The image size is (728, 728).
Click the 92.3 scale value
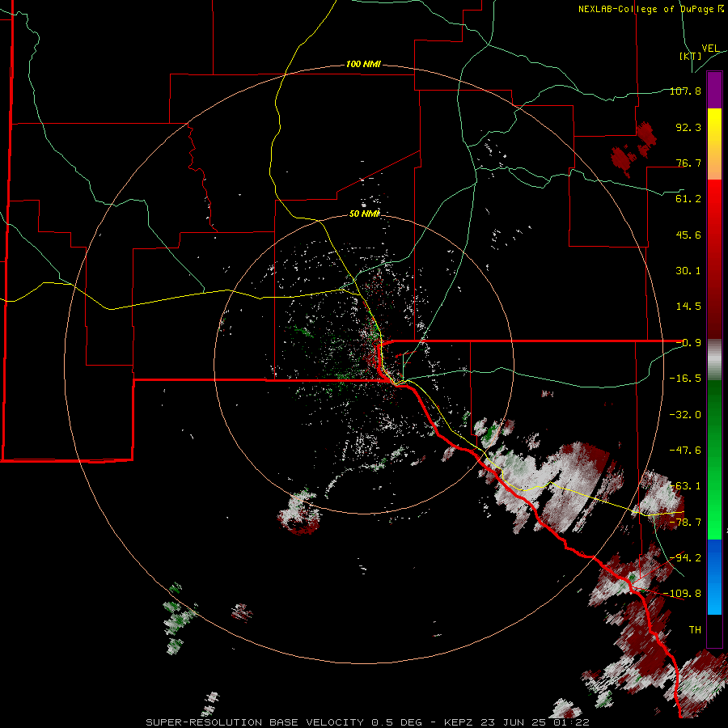click(x=688, y=127)
